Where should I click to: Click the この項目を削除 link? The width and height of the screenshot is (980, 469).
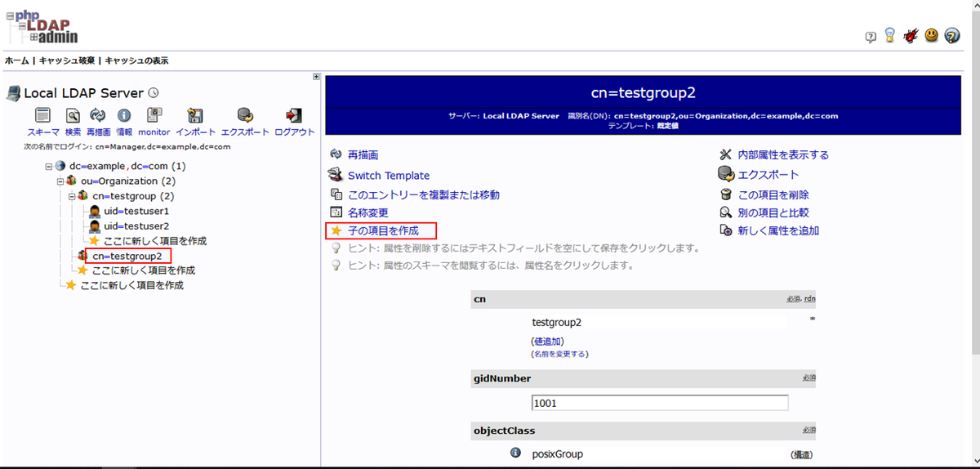(773, 194)
